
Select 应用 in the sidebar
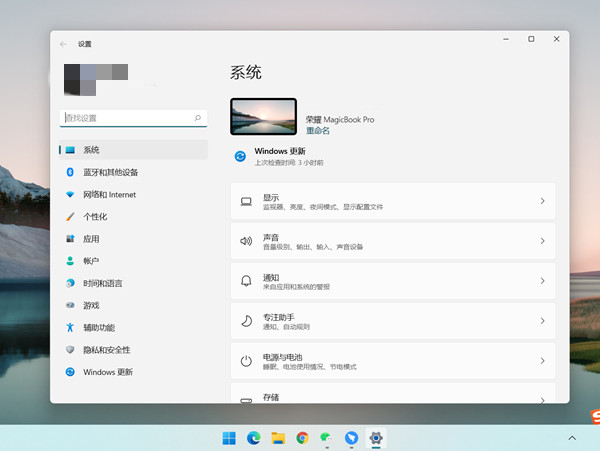point(91,239)
